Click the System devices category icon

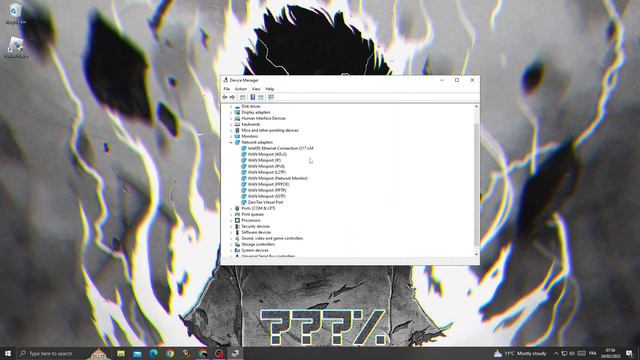click(237, 250)
